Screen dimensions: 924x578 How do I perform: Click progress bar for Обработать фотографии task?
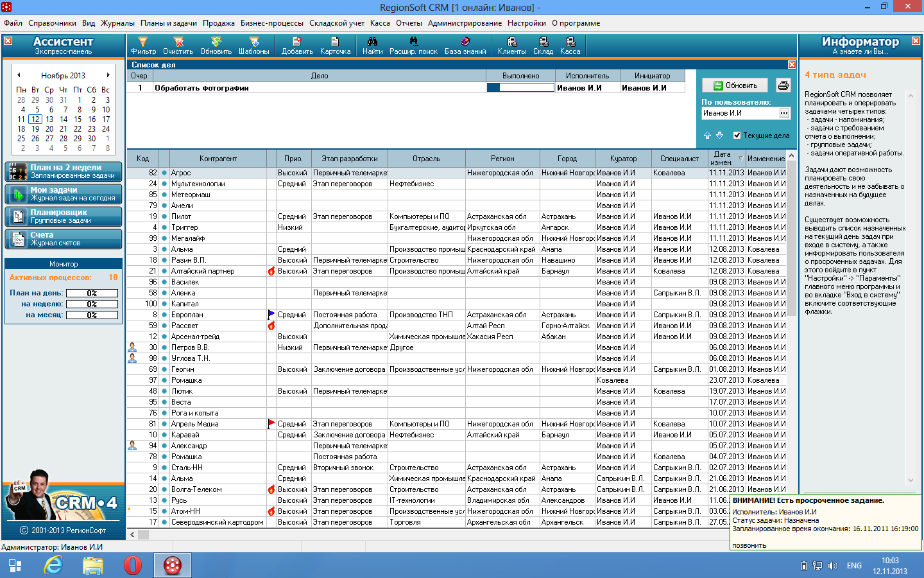tap(520, 88)
